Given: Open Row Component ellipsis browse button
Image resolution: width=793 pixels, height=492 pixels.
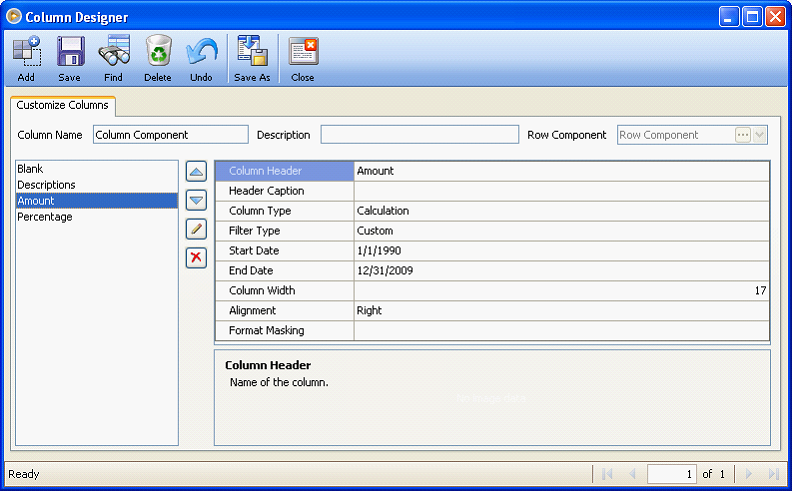Looking at the screenshot, I should coord(742,135).
